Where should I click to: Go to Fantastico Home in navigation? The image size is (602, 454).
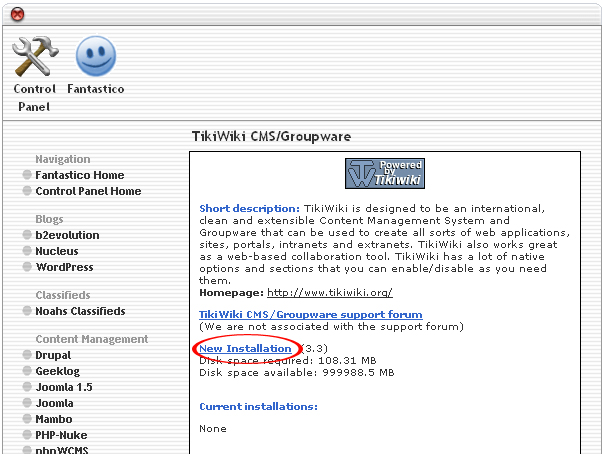coord(79,175)
